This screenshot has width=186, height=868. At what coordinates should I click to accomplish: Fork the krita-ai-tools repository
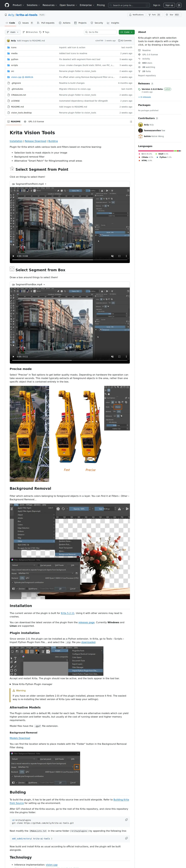154,15
